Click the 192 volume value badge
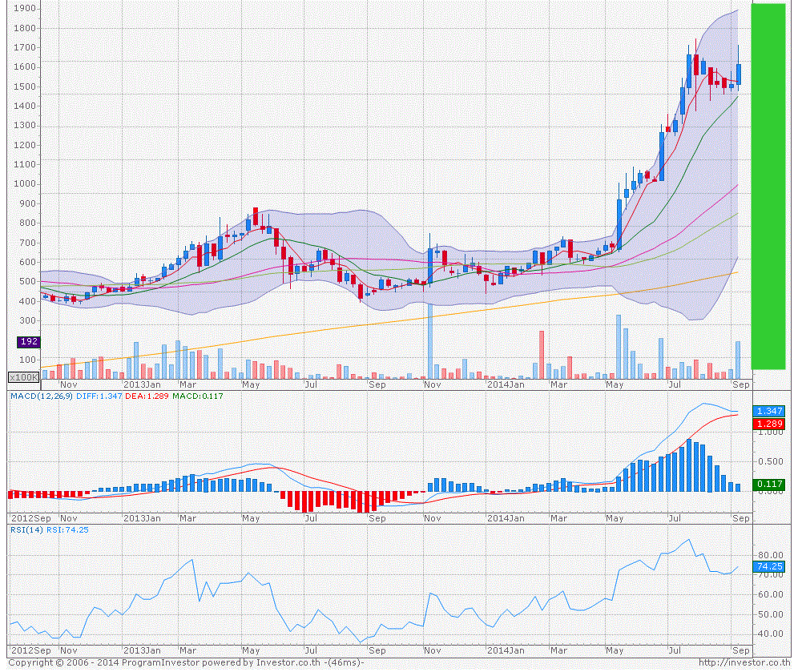798x672 pixels. tap(29, 341)
